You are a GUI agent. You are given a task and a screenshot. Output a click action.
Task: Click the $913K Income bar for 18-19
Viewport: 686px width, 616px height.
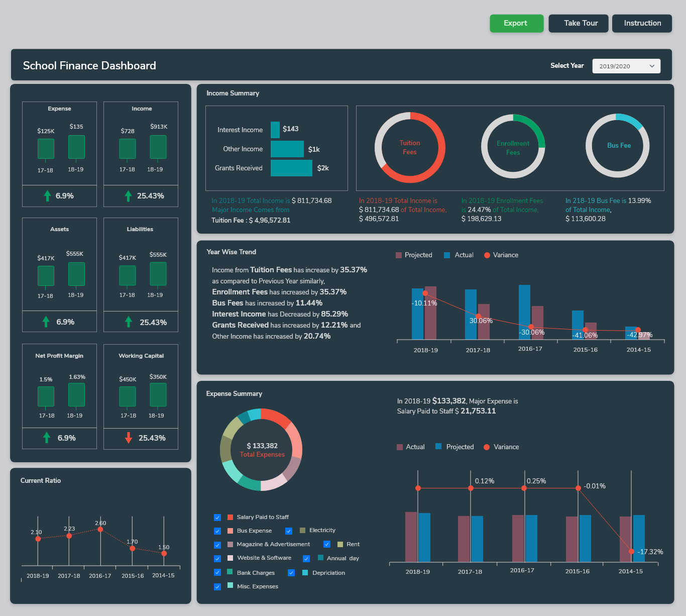(158, 147)
